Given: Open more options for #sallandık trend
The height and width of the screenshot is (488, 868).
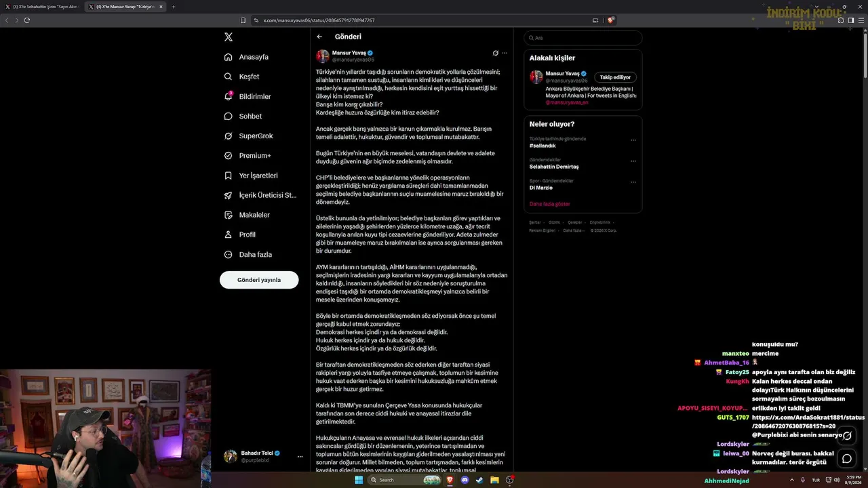Looking at the screenshot, I should 633,140.
